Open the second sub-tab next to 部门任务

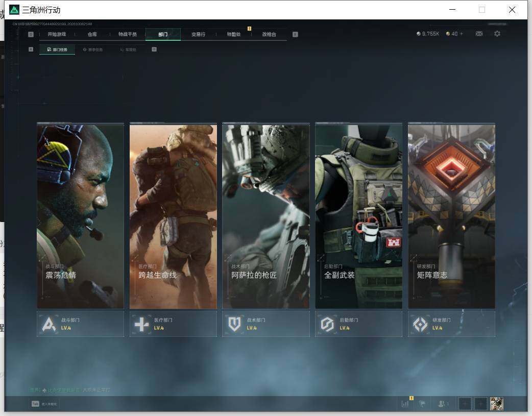coord(93,50)
